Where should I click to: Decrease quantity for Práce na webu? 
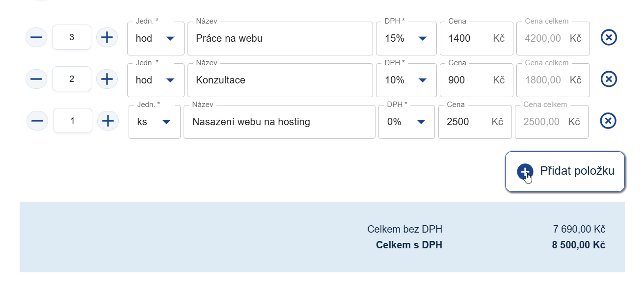(36, 37)
